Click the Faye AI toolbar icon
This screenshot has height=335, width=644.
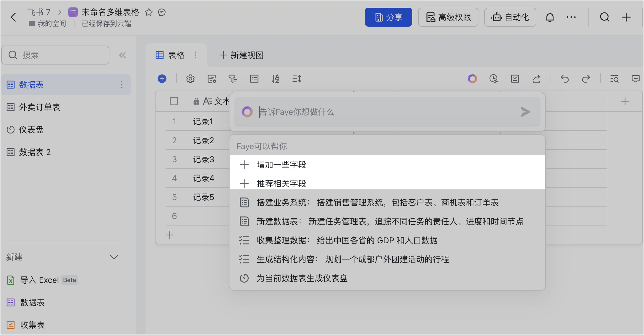tap(473, 79)
